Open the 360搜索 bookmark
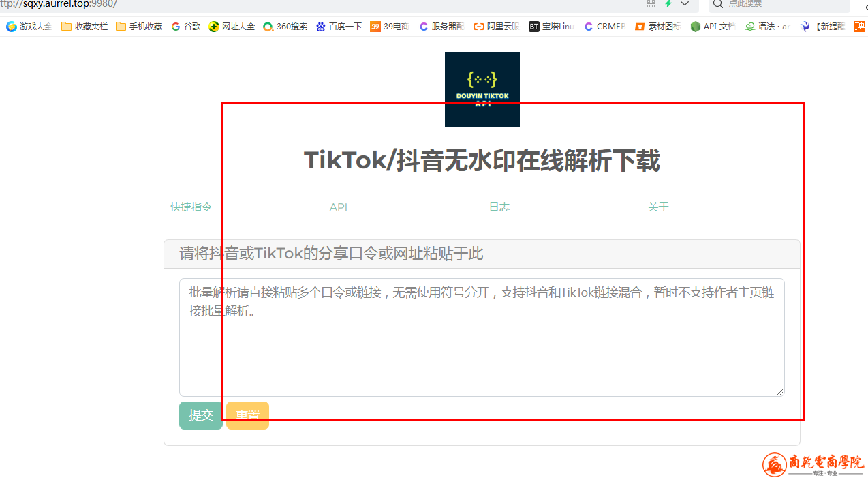 tap(285, 27)
